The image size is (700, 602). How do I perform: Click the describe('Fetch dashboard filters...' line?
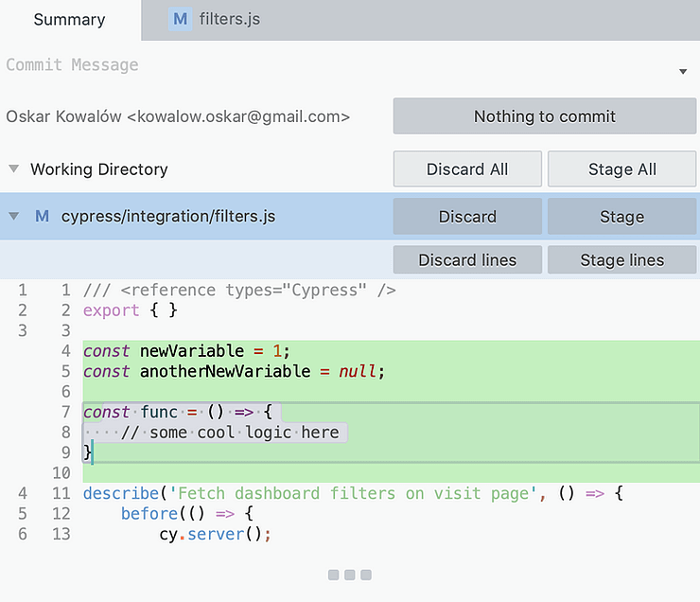tap(353, 493)
